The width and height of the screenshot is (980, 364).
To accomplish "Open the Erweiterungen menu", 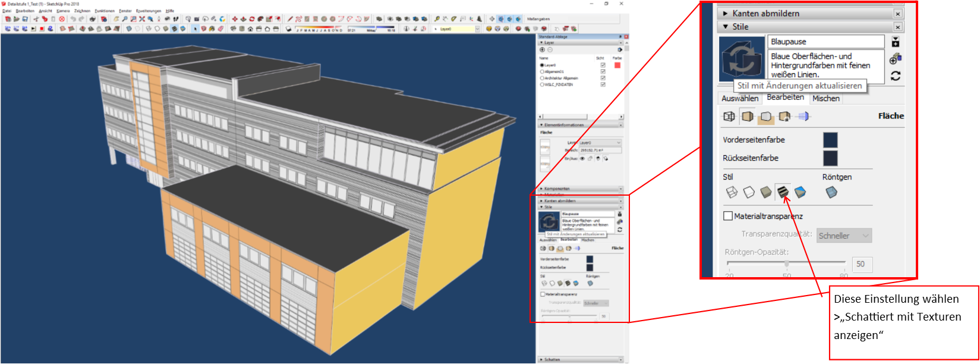I will coord(148,11).
